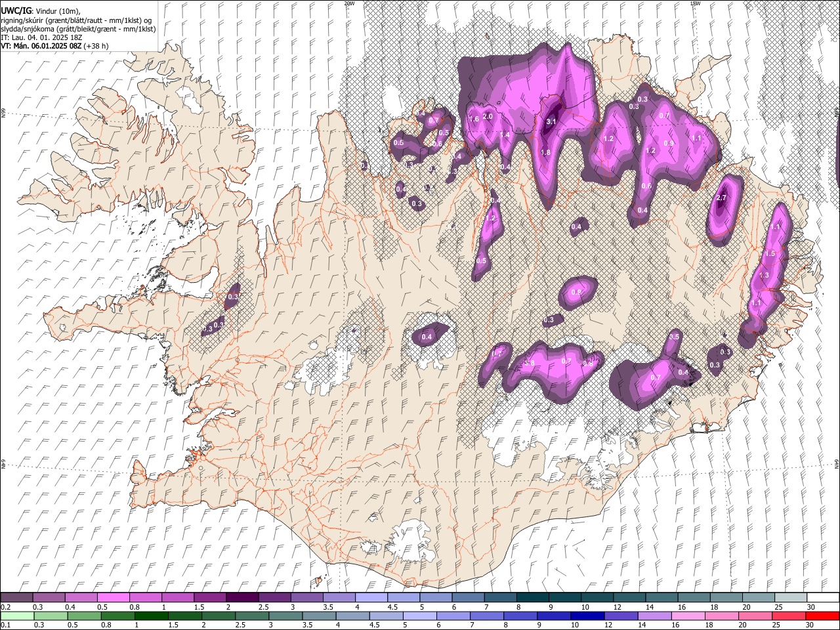The image size is (840, 630).
Task: Pick the dark teal 8 swatch in upper scale
Action: 532,598
